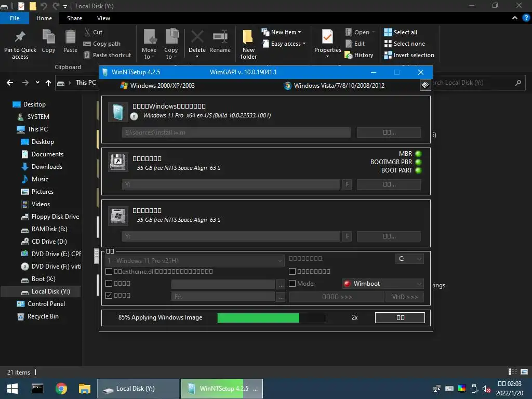This screenshot has height=399, width=532.
Task: Expand the Delete dropdown arrow
Action: (197, 56)
